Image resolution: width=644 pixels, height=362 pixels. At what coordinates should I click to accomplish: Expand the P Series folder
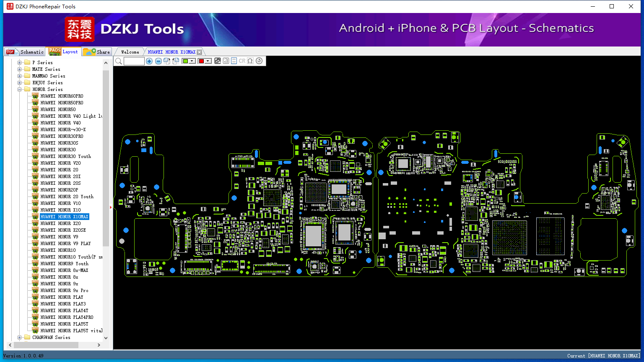tap(20, 62)
